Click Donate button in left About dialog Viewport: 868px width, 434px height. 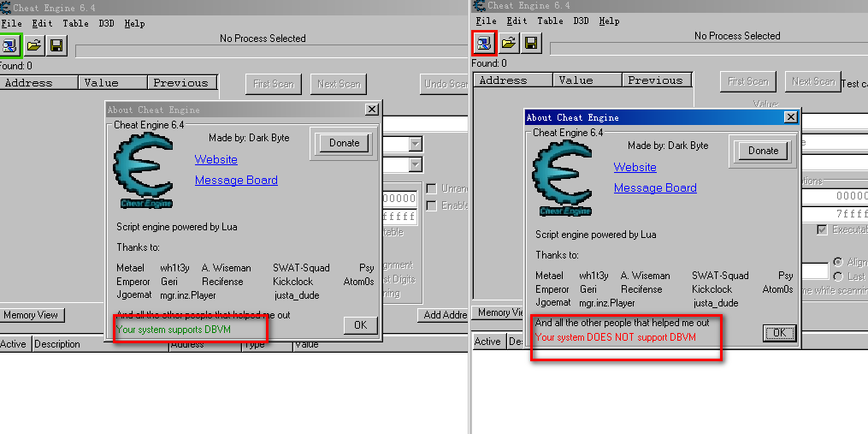(345, 143)
